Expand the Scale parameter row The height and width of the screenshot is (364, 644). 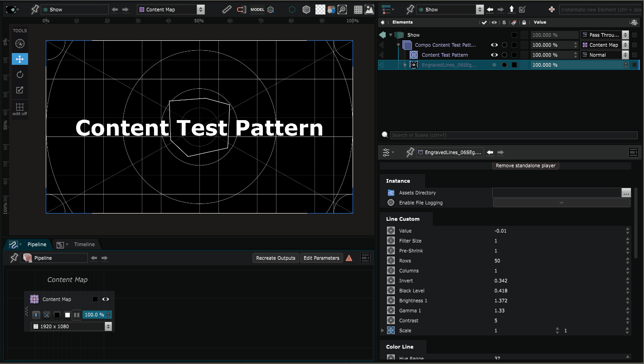[x=383, y=330]
